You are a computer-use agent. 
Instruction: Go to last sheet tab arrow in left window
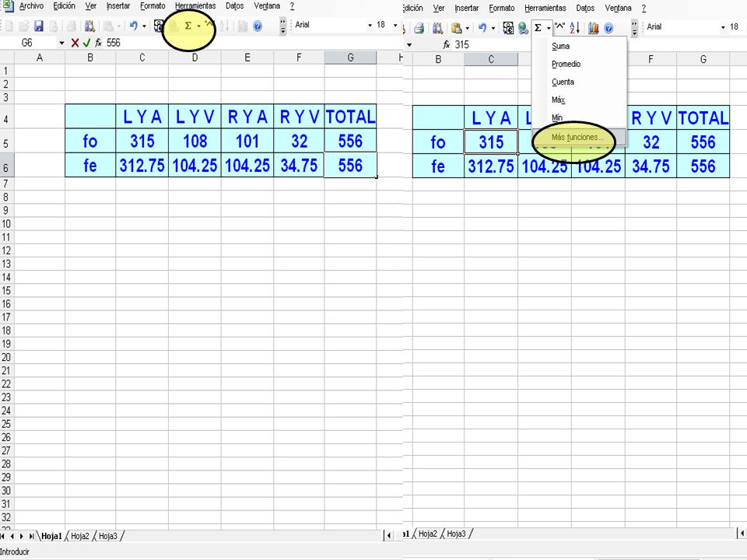pos(31,536)
